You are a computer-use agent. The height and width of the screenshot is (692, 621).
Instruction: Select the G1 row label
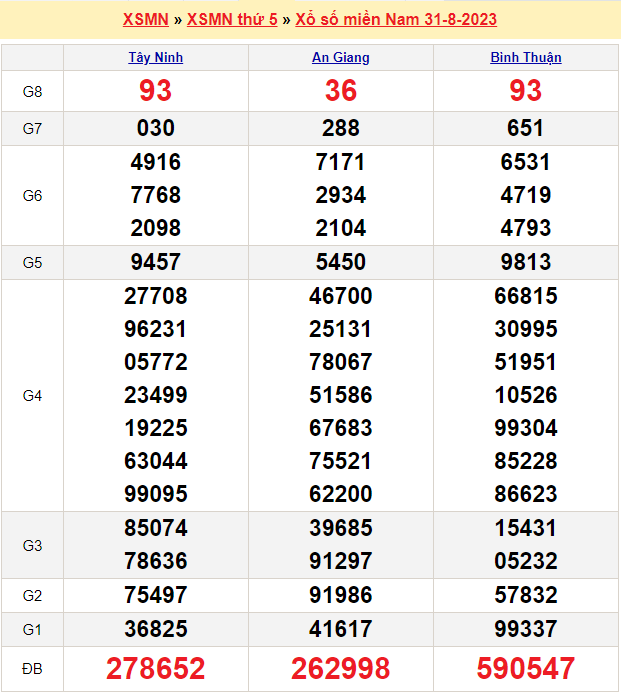pos(32,629)
